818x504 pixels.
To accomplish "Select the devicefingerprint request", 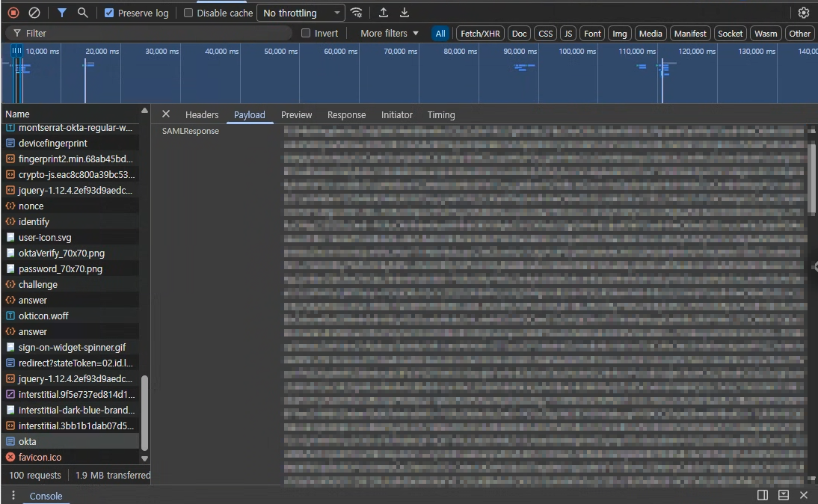I will point(70,143).
